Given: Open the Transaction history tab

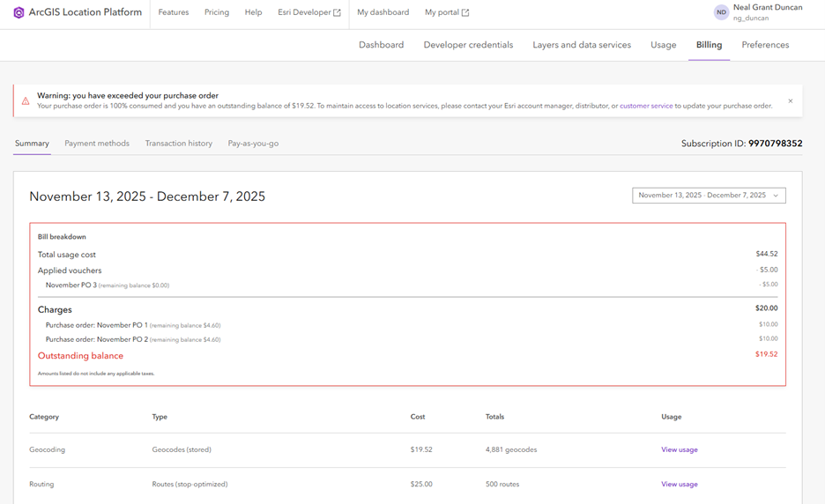Looking at the screenshot, I should pyautogui.click(x=179, y=144).
